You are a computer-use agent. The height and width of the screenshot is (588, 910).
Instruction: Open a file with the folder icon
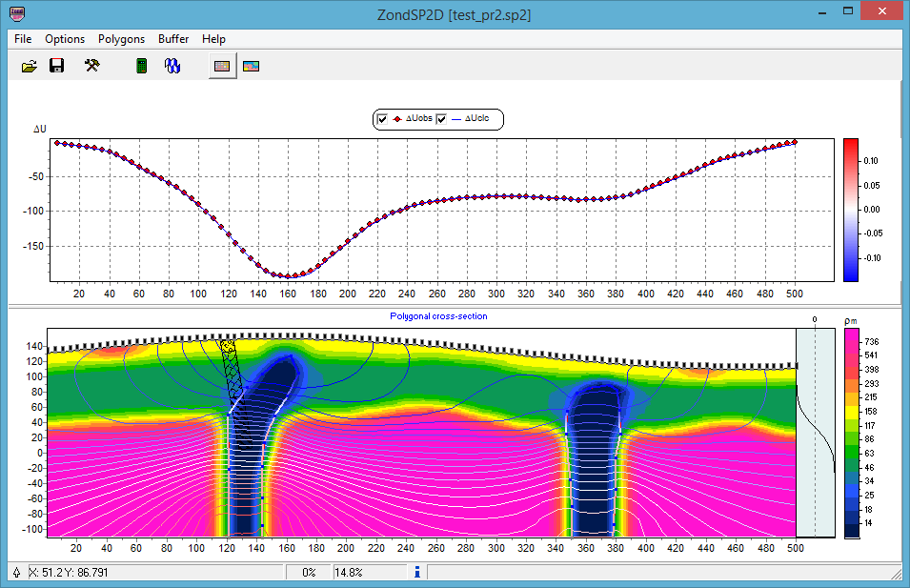(x=30, y=66)
